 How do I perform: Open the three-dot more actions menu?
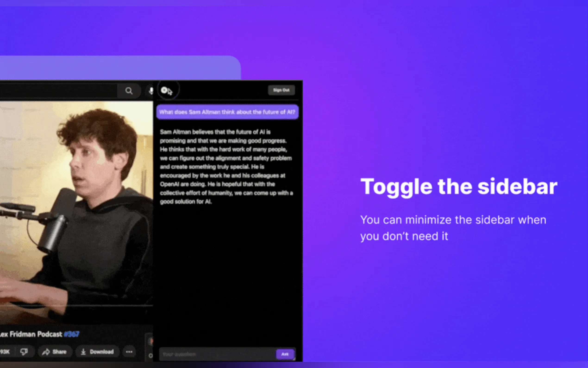click(129, 352)
